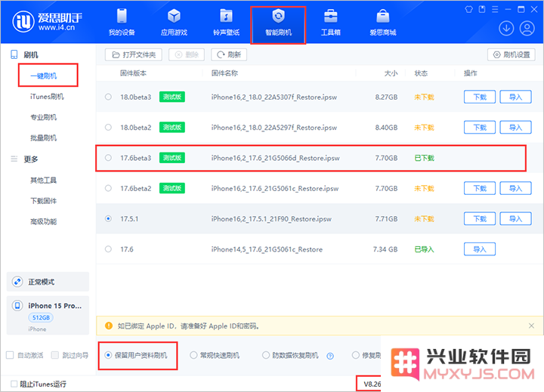Click 导入 in the 17.6 imported row

480,249
